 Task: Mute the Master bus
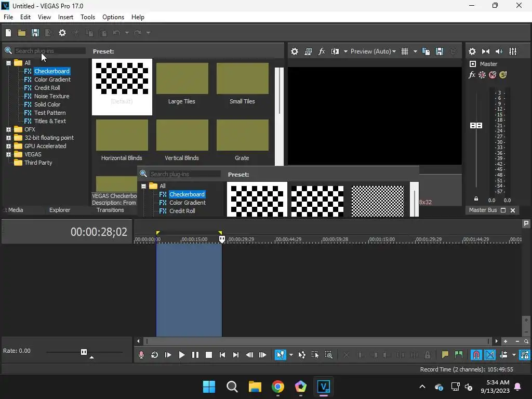click(x=493, y=75)
